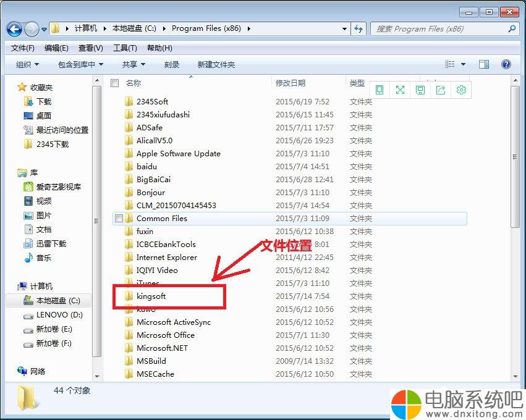Screen dimensions: 526x420
Task: Click the kingsoft folder icon
Action: click(x=129, y=296)
